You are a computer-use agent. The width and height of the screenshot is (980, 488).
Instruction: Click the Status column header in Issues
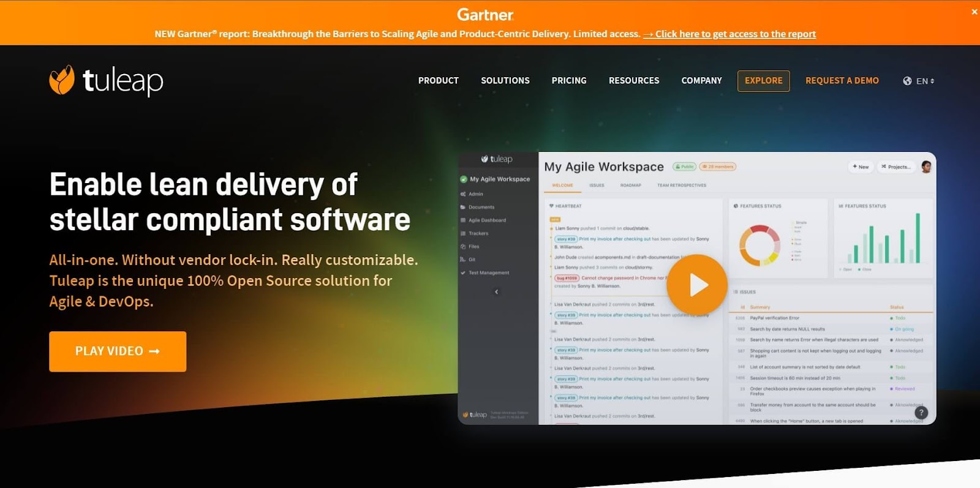(x=897, y=307)
